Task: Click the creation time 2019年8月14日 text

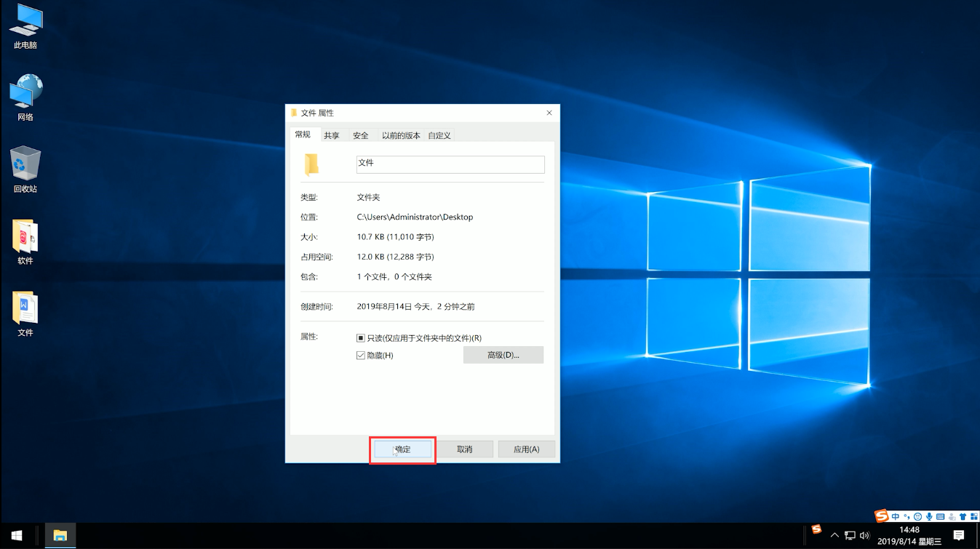Action: pos(415,307)
